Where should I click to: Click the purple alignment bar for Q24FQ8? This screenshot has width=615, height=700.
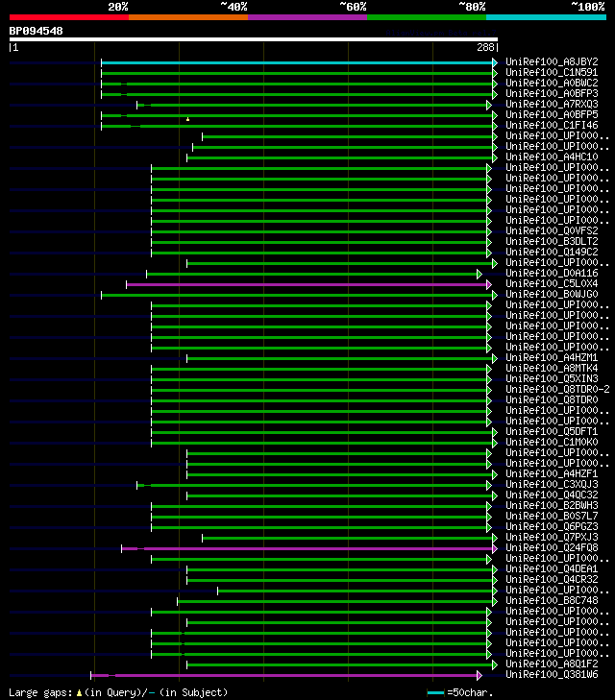pos(307,548)
